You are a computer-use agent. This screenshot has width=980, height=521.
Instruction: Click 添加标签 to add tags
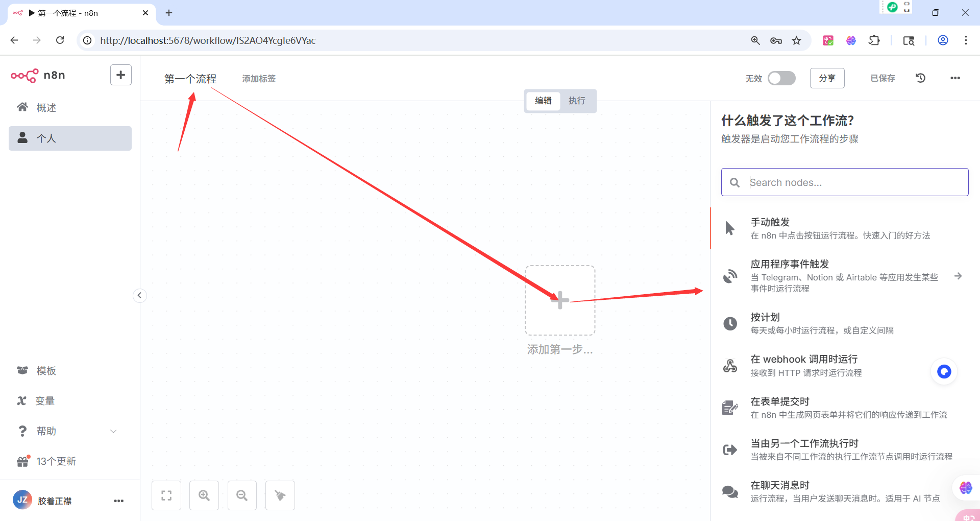click(x=259, y=79)
